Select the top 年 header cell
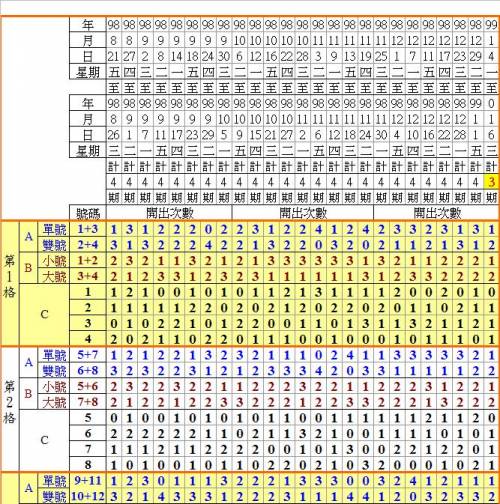The height and width of the screenshot is (504, 500). point(88,25)
